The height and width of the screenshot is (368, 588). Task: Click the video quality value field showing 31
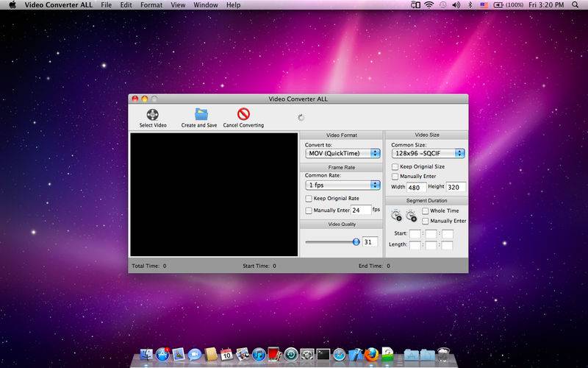point(370,242)
